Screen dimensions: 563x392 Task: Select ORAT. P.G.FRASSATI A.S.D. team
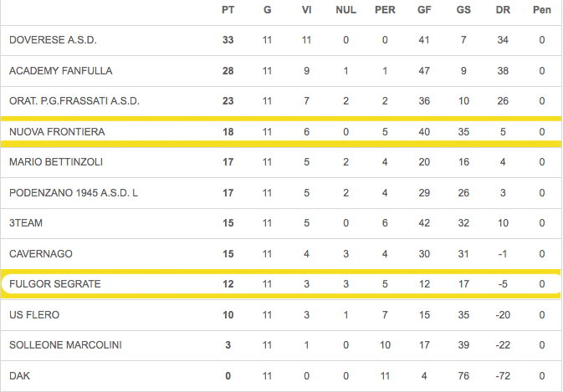[74, 101]
